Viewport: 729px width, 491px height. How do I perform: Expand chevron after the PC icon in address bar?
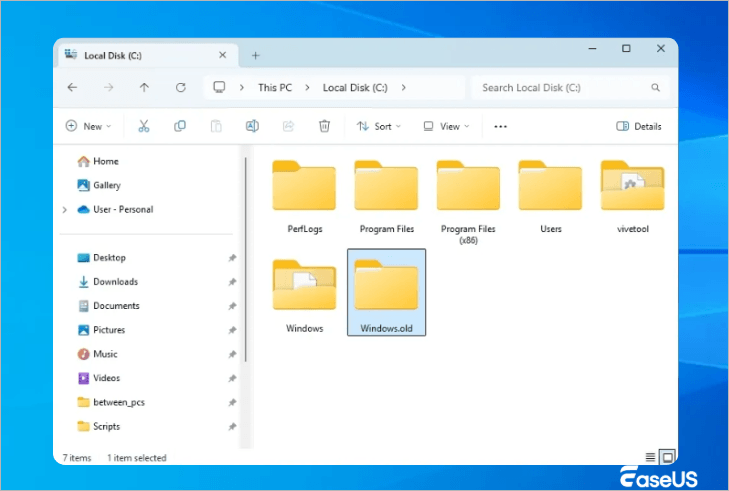pyautogui.click(x=242, y=87)
